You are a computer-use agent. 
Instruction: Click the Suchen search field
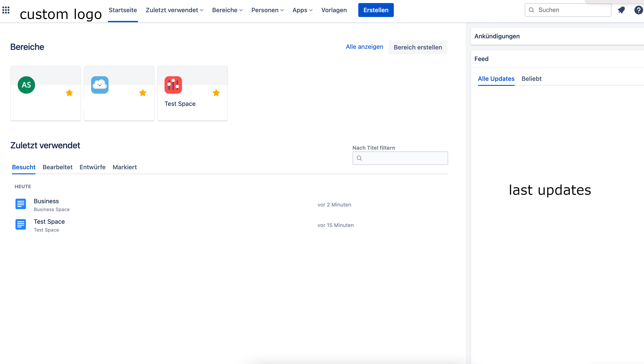[568, 10]
